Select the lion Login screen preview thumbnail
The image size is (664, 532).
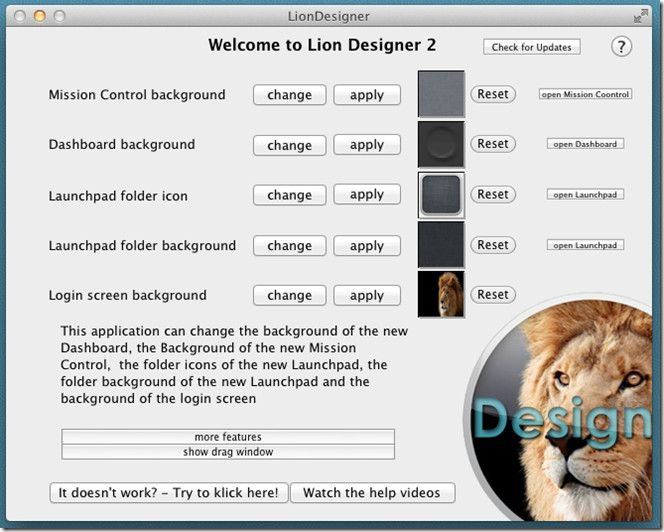(441, 294)
